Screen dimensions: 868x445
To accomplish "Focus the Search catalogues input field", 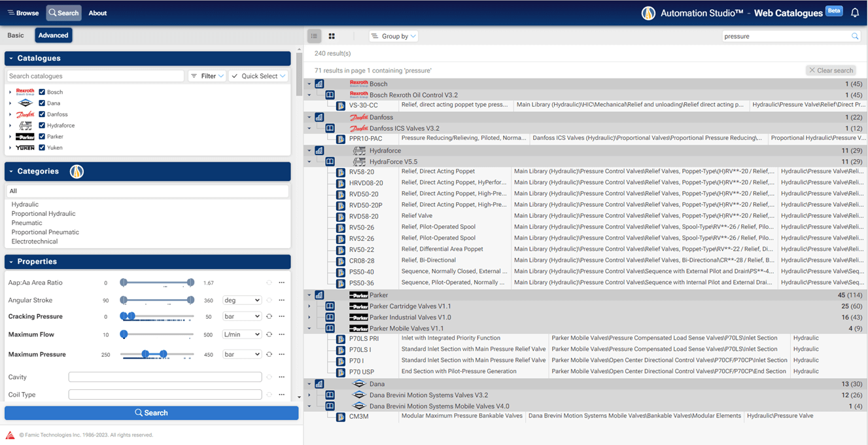I will click(x=95, y=76).
